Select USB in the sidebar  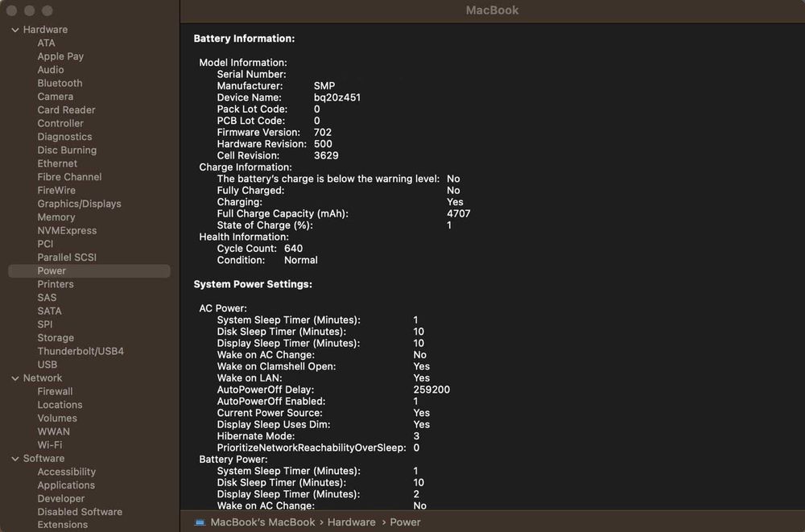tap(47, 365)
